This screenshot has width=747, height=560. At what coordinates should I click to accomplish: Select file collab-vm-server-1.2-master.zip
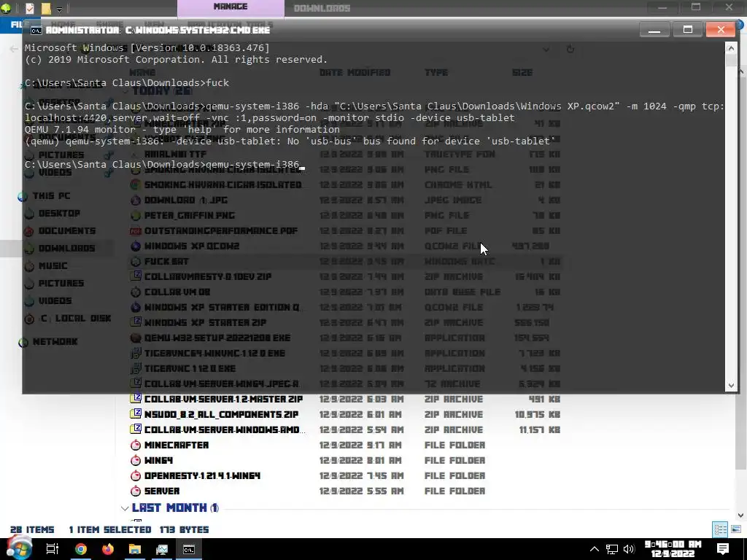pos(223,399)
